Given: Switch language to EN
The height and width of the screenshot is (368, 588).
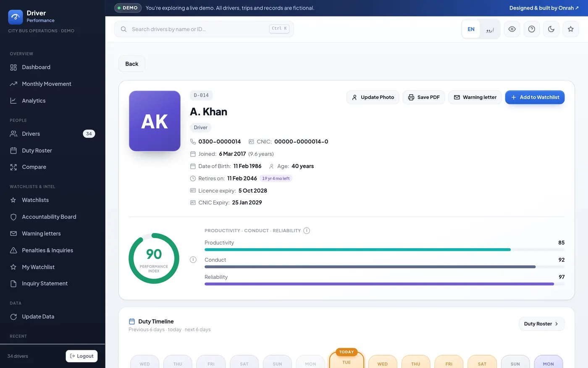Looking at the screenshot, I should tap(471, 29).
